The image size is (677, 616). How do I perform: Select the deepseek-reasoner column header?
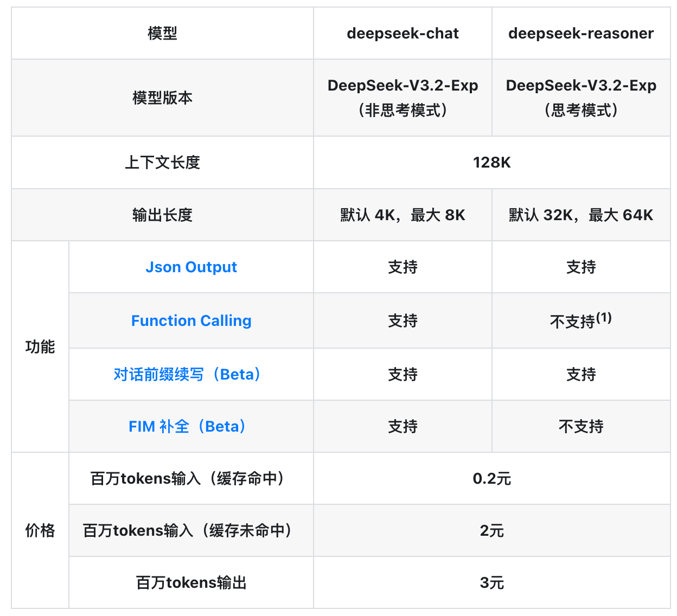coord(581,33)
